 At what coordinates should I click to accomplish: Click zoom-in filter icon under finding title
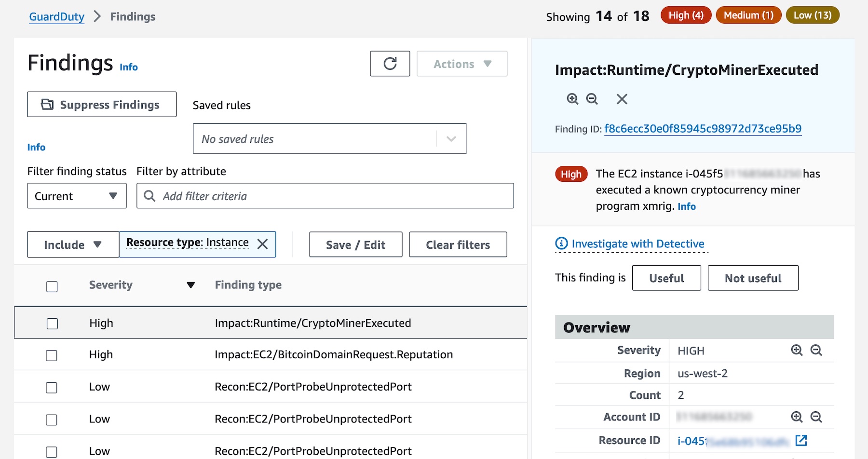(572, 99)
